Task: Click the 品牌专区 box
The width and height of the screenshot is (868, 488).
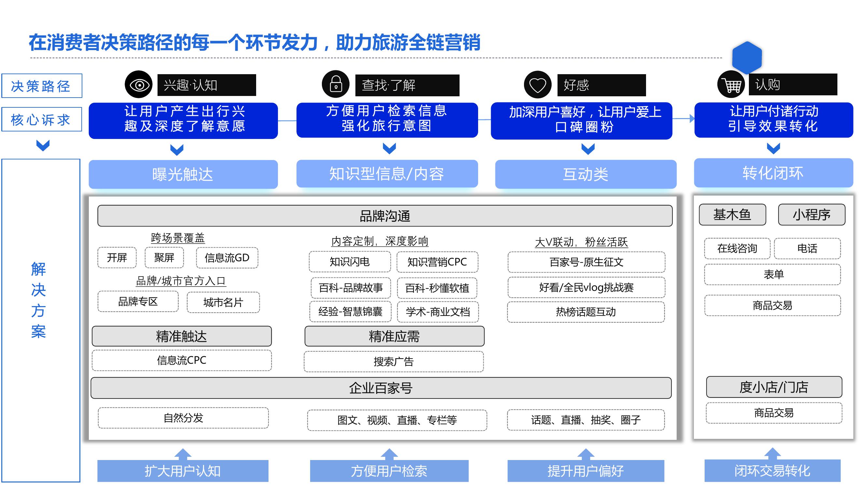Action: [138, 302]
